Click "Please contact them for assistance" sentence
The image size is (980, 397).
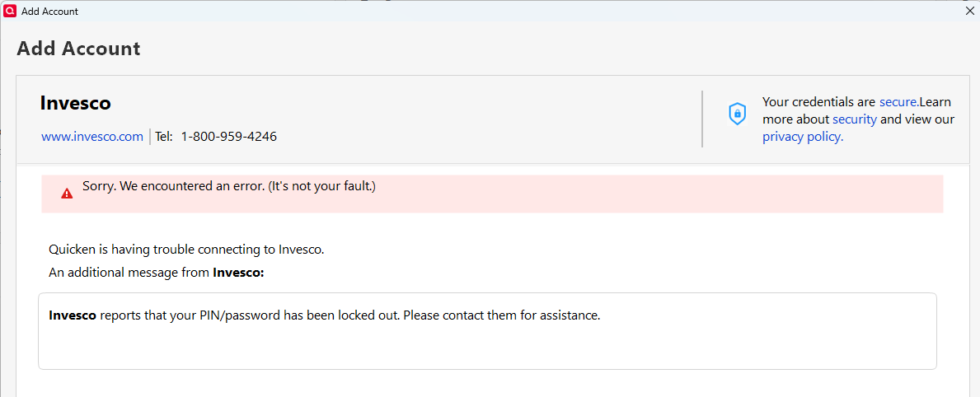(503, 315)
